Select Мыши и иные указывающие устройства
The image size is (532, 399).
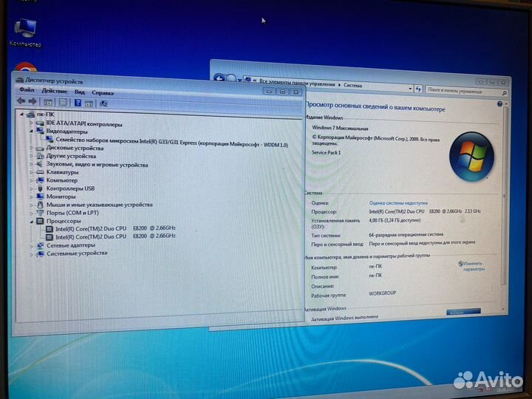pyautogui.click(x=100, y=205)
